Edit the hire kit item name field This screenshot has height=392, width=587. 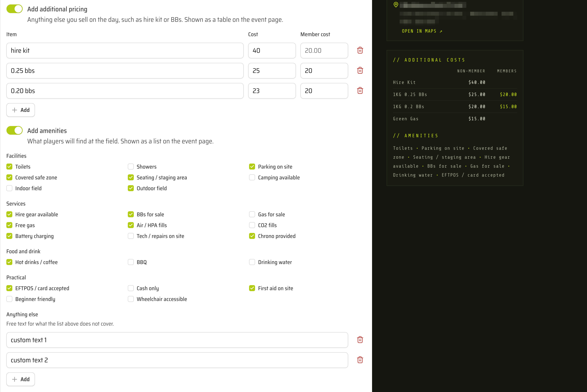(x=125, y=51)
